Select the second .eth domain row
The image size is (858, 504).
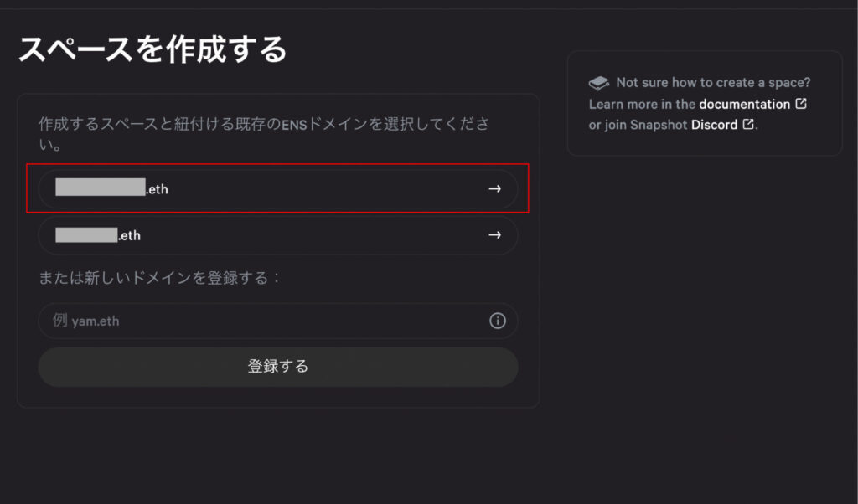tap(278, 235)
